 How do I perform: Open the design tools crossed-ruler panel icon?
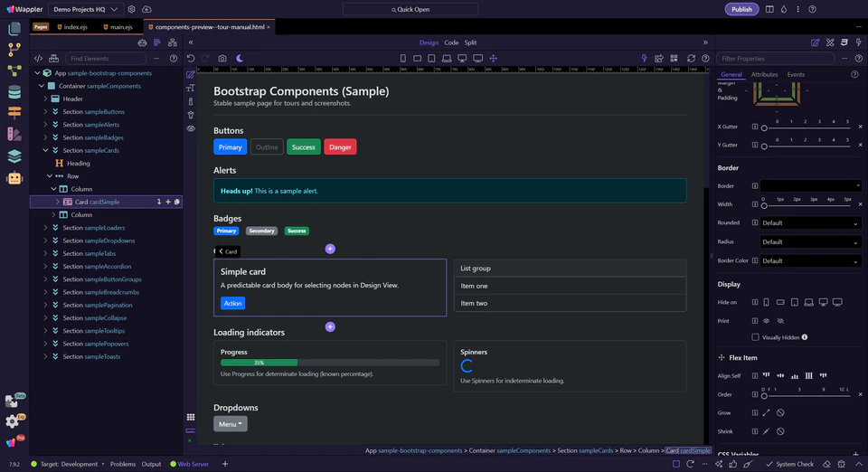click(x=830, y=42)
